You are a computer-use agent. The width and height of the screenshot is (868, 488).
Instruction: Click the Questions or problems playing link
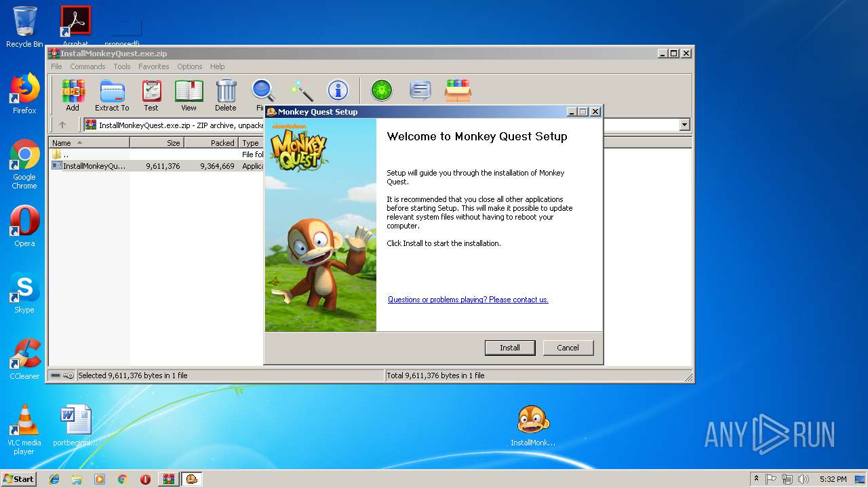(x=468, y=300)
